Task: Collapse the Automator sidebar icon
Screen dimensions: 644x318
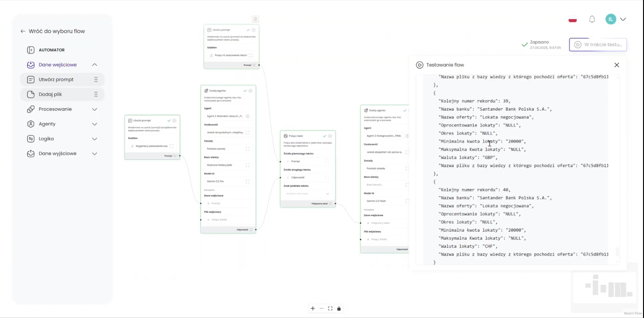Action: point(30,50)
